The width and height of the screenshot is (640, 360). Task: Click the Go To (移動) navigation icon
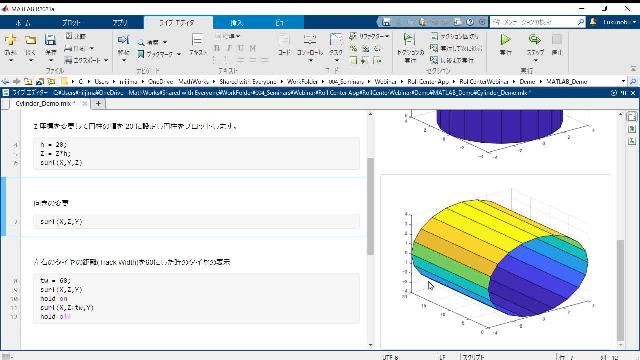(123, 40)
